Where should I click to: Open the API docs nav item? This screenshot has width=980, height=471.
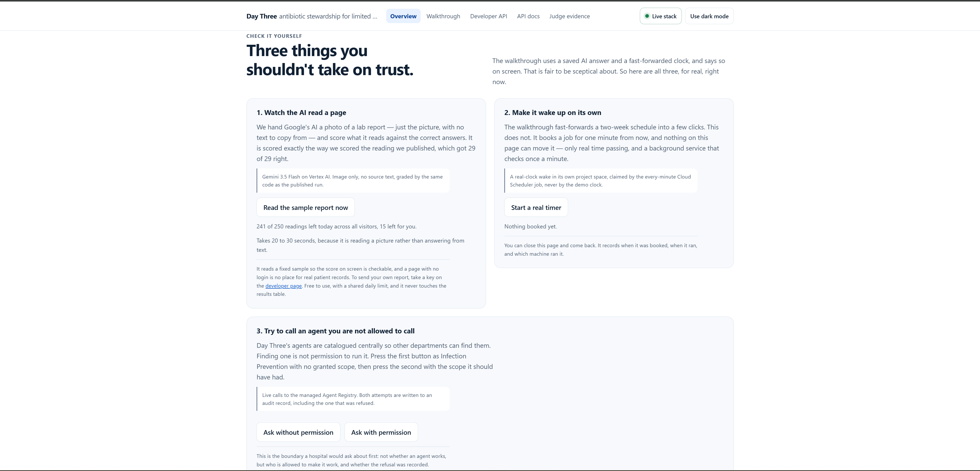(528, 16)
